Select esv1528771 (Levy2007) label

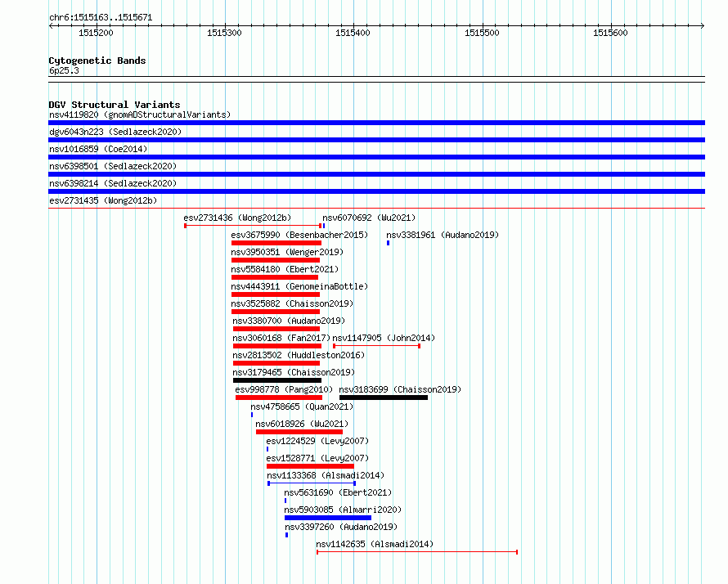pyautogui.click(x=317, y=458)
